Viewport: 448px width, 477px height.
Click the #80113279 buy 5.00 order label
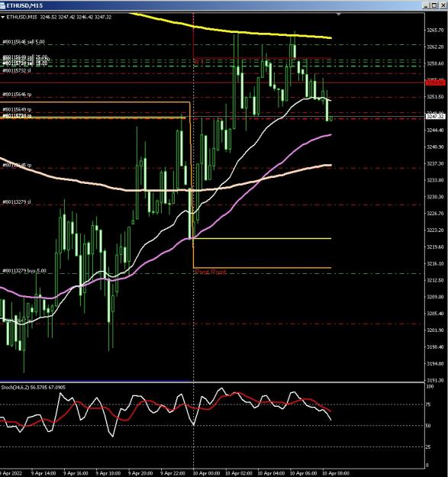[24, 271]
